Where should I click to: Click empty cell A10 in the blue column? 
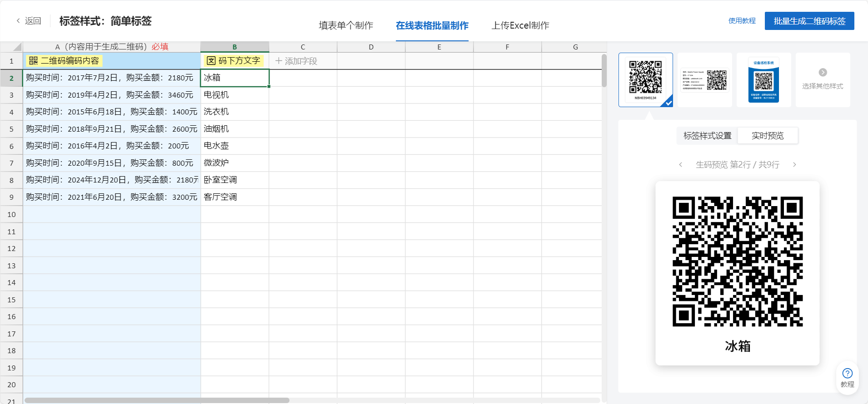click(x=112, y=214)
